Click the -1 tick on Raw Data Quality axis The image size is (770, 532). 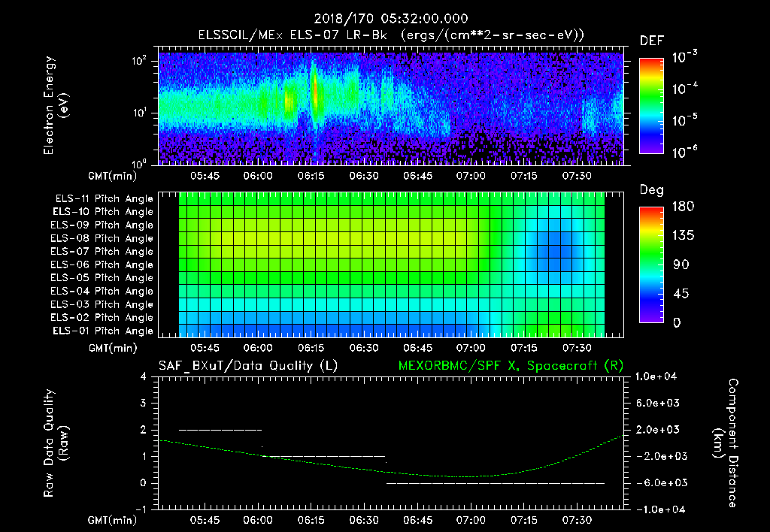pyautogui.click(x=141, y=509)
